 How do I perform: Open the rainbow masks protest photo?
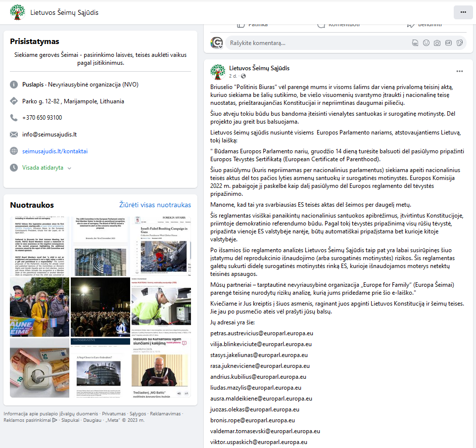(x=40, y=307)
